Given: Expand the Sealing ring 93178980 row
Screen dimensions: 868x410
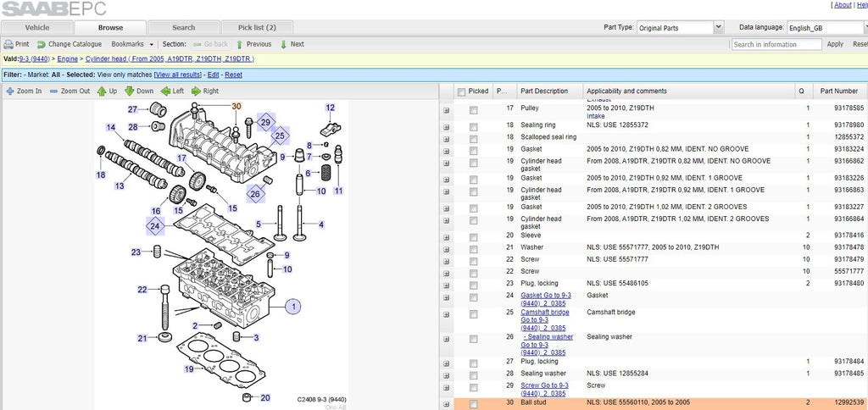Looking at the screenshot, I should 446,127.
